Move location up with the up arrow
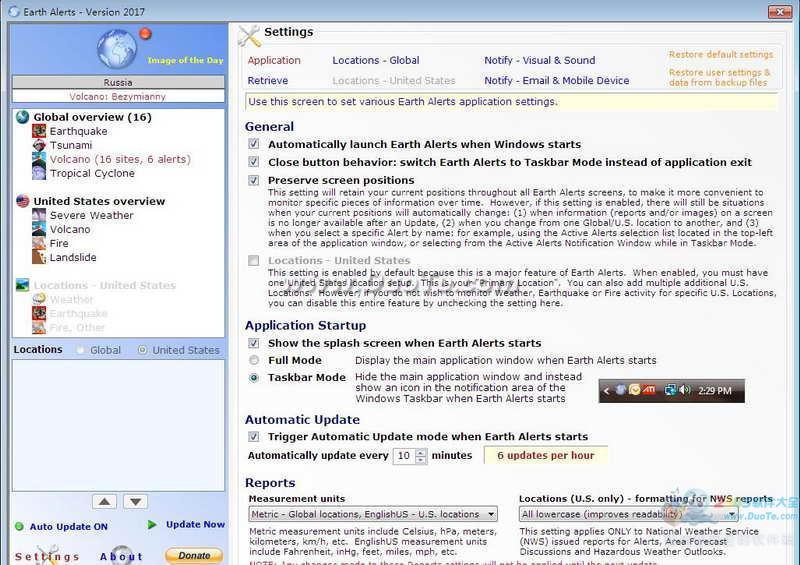The width and height of the screenshot is (800, 565). pos(105,502)
